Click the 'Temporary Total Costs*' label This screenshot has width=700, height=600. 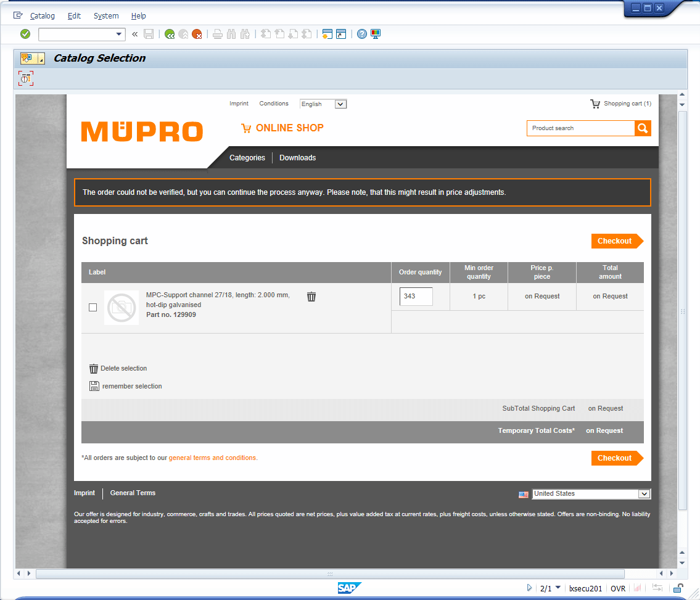(537, 431)
